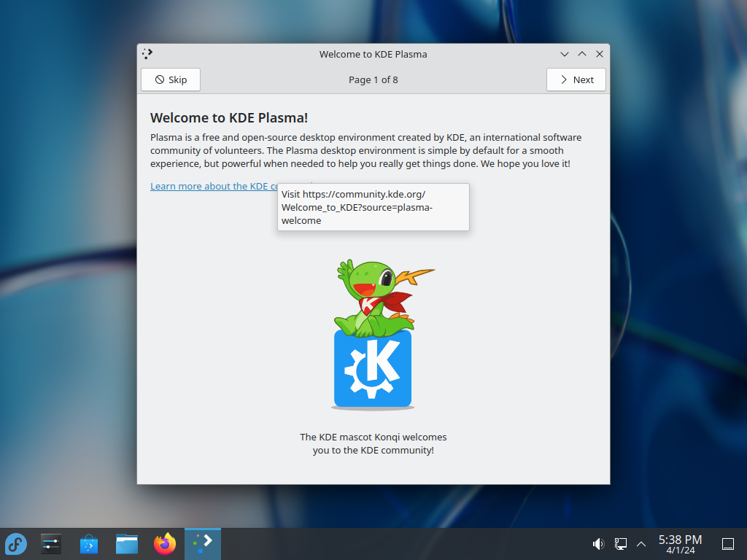The width and height of the screenshot is (747, 560).
Task: Click the caption 'The KDE mascot Konqi welcomes'
Action: pyautogui.click(x=373, y=437)
